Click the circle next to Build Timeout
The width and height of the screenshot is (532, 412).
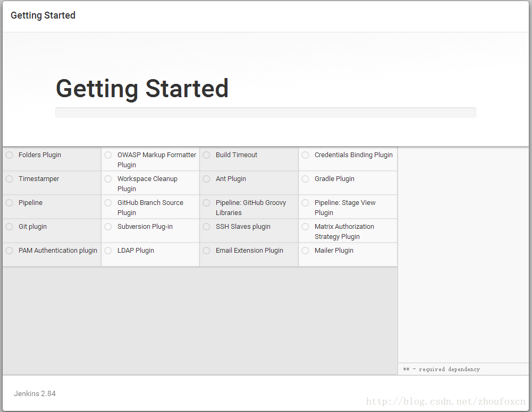[x=206, y=155]
